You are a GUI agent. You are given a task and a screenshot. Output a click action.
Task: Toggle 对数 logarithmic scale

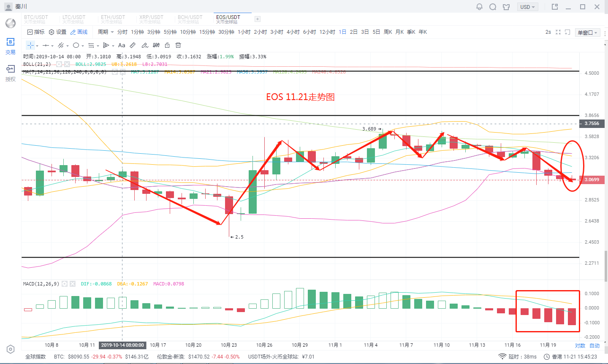point(580,345)
